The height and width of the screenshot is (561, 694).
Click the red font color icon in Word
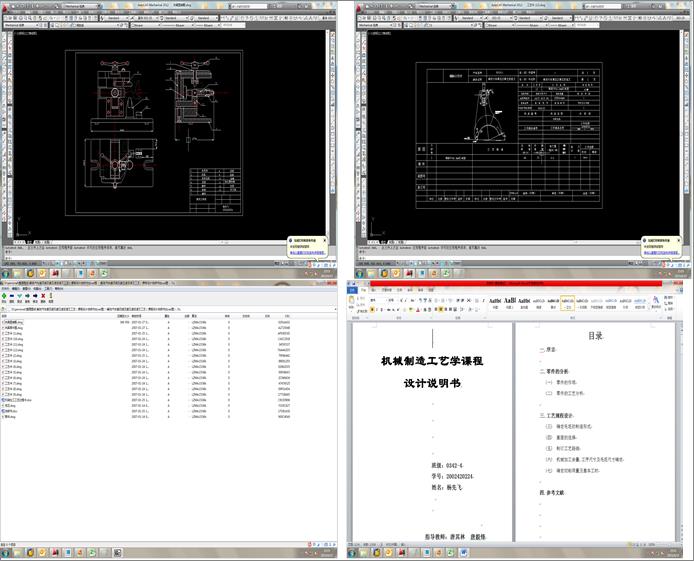417,310
